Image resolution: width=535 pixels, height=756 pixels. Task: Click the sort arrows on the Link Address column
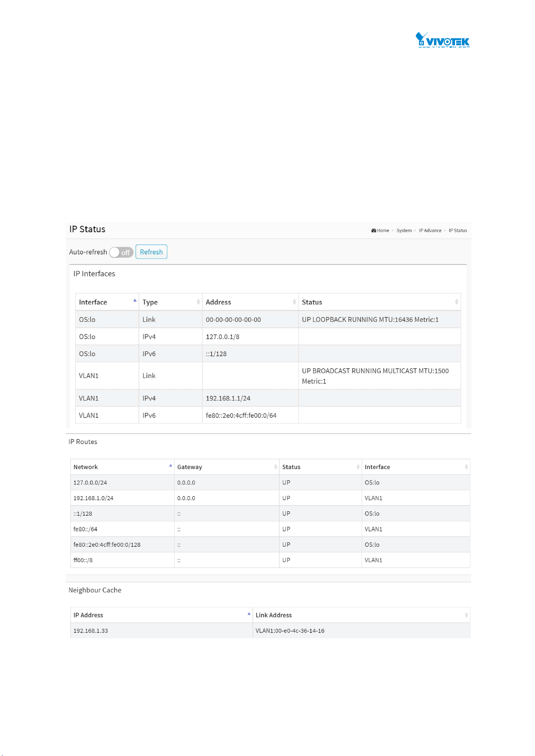(x=466, y=615)
